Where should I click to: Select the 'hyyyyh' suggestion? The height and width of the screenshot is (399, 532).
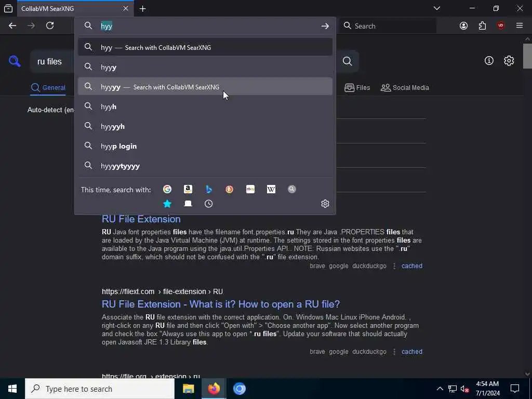205,126
